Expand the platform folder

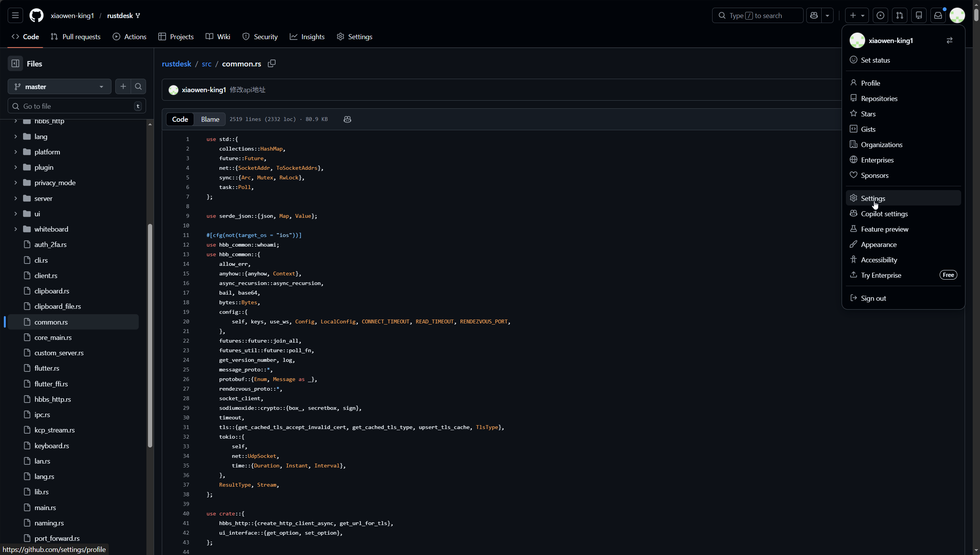point(16,152)
